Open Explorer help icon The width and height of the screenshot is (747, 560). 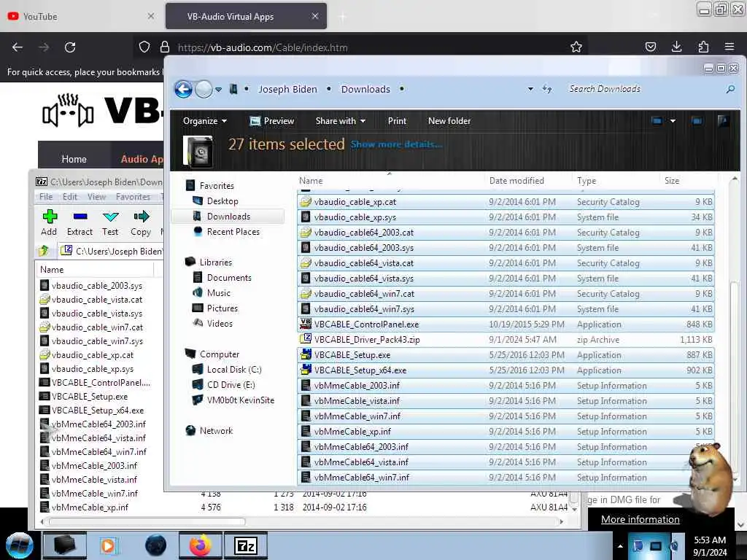(x=723, y=121)
